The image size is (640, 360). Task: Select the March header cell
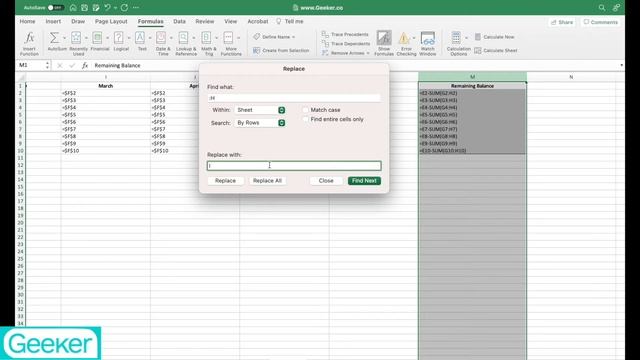pos(105,86)
